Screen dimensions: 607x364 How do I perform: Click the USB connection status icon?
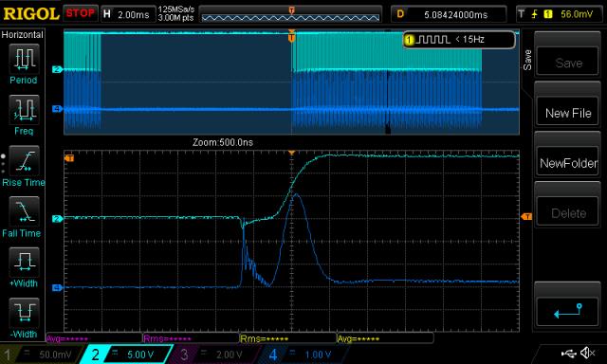[568, 353]
